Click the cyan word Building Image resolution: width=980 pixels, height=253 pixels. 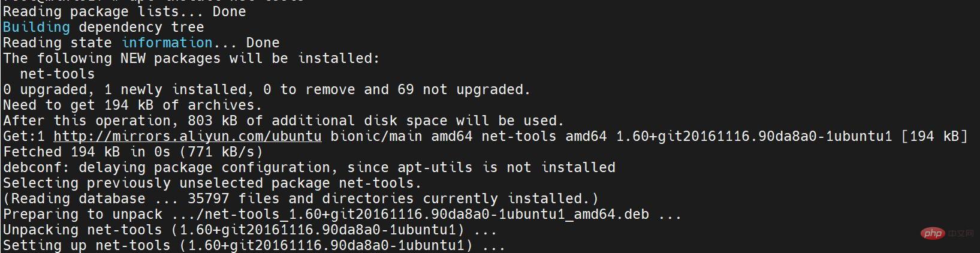pyautogui.click(x=37, y=27)
